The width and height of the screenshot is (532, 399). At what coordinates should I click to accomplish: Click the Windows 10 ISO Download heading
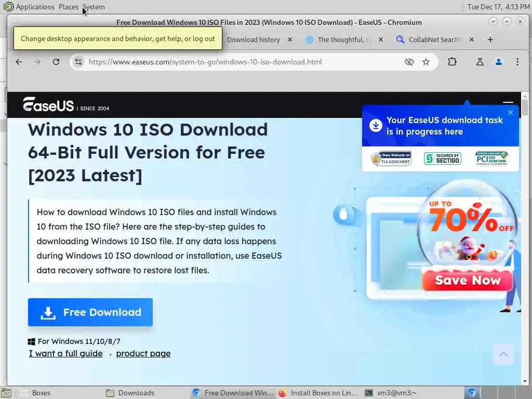[x=148, y=152]
